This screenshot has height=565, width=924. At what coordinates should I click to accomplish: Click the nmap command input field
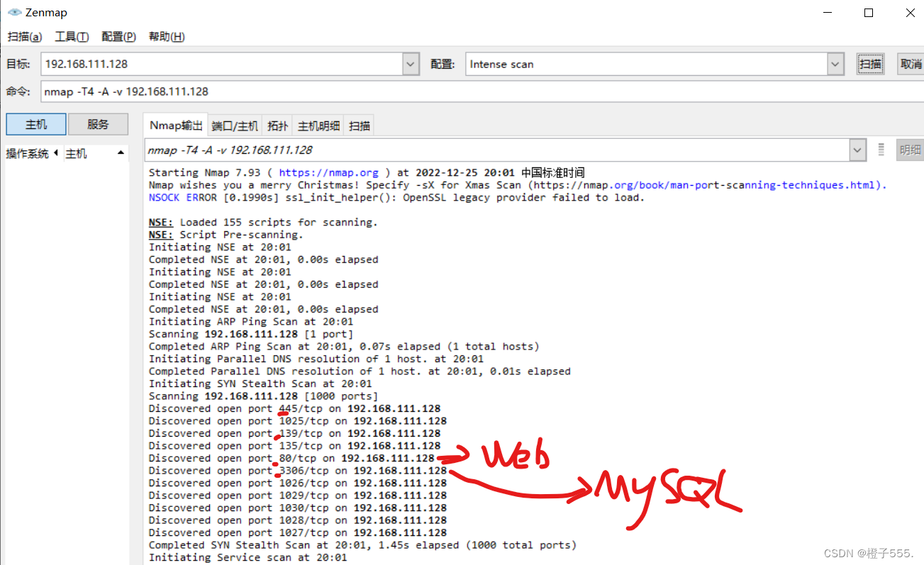point(482,91)
